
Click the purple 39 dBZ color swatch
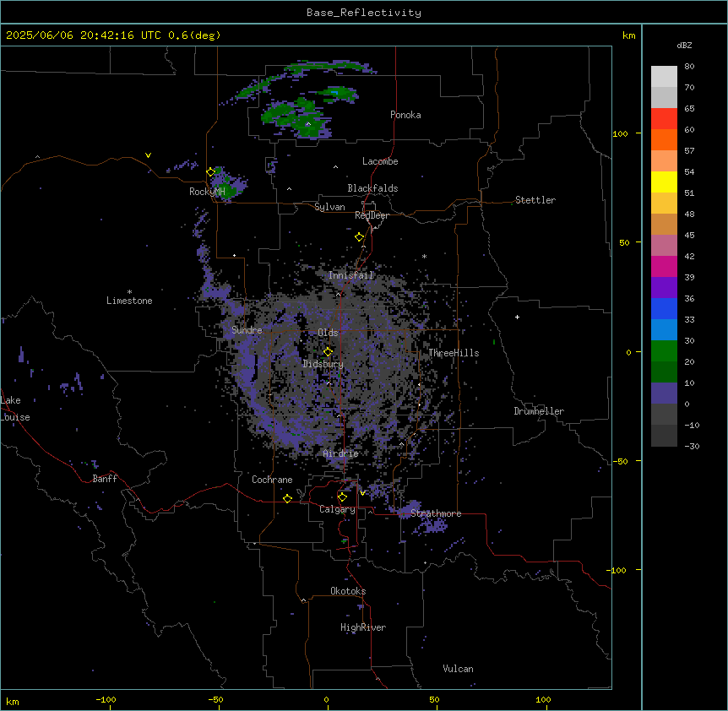(664, 288)
